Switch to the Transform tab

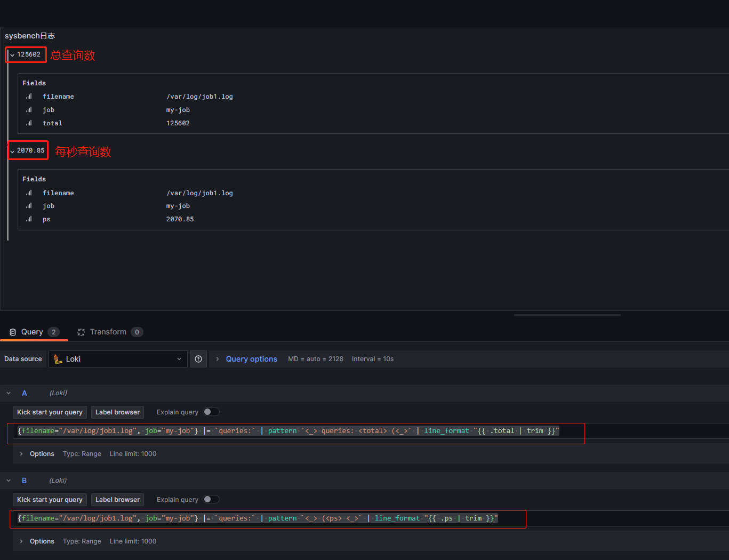coord(110,332)
